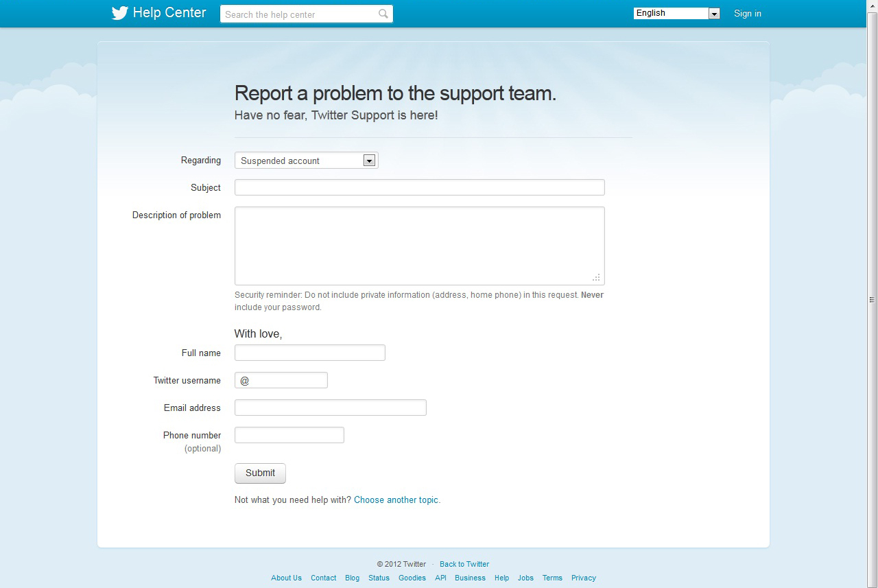The image size is (878, 588).
Task: Open the Back to Twitter link
Action: tap(464, 564)
